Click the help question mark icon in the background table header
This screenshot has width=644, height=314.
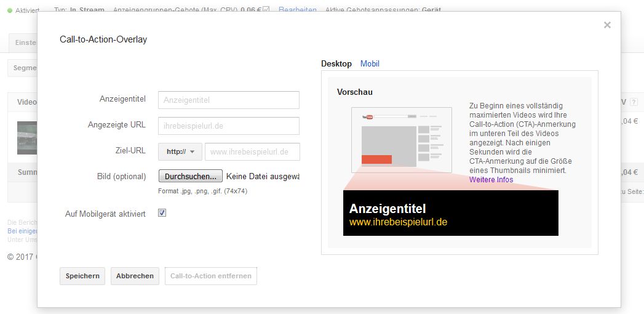pos(634,102)
